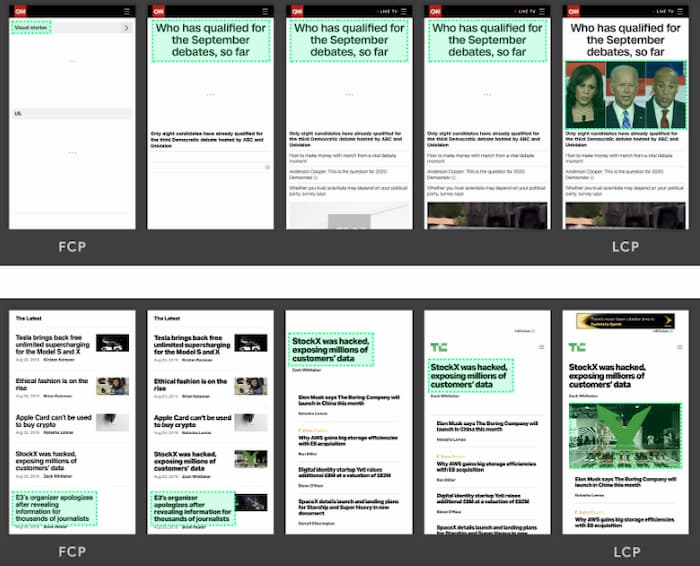Click the E3 article thumbnail in the second TechCrunch frame
Screen dimensions: 700x566
[251, 503]
